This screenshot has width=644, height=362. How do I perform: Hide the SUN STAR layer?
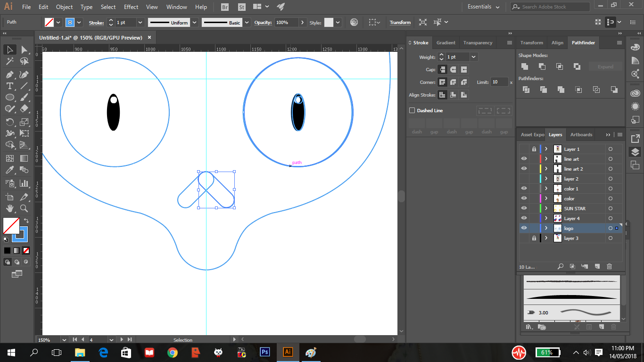pos(524,208)
